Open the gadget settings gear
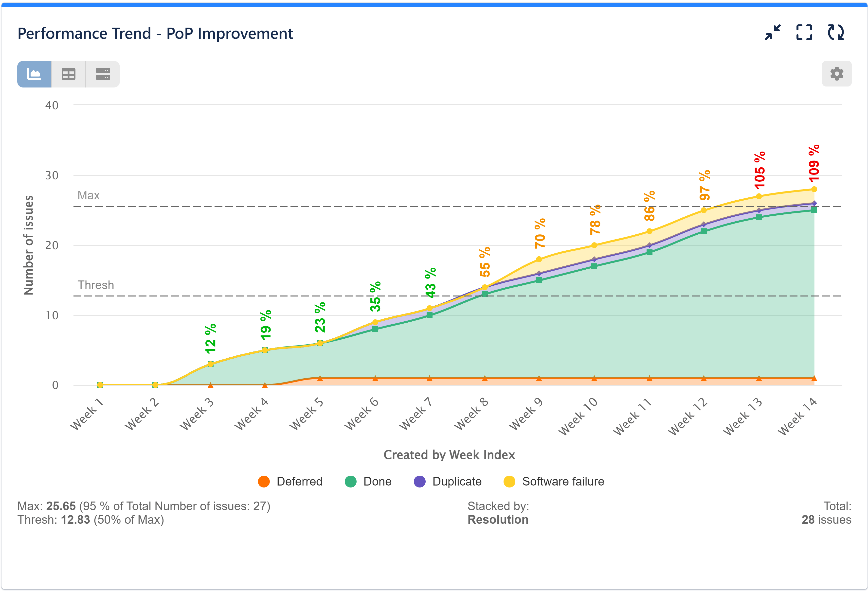 [x=837, y=73]
